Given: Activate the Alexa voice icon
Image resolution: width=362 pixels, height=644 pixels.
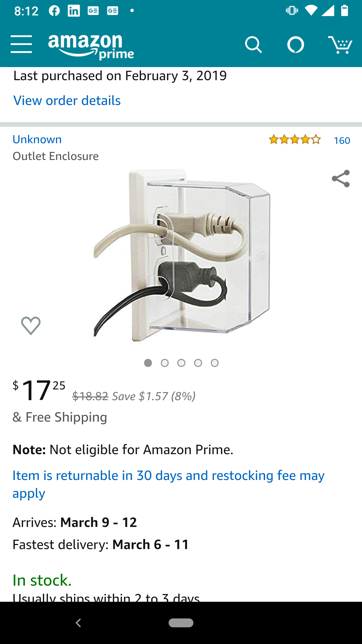Looking at the screenshot, I should tap(296, 45).
